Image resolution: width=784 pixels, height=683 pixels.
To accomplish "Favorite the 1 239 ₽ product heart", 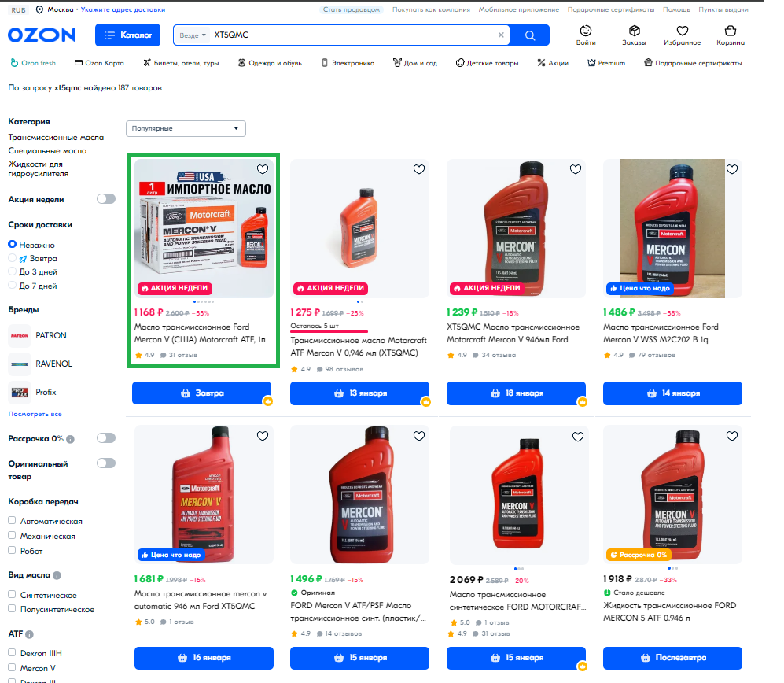I will click(x=576, y=169).
